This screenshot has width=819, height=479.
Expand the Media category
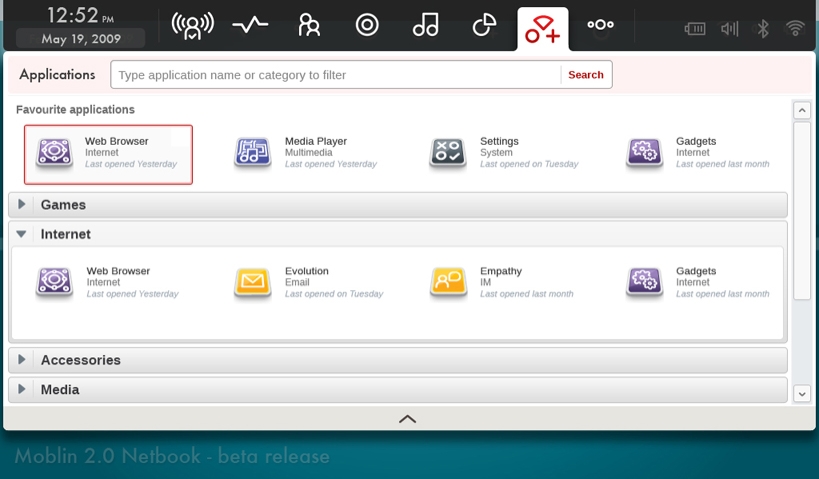click(22, 390)
